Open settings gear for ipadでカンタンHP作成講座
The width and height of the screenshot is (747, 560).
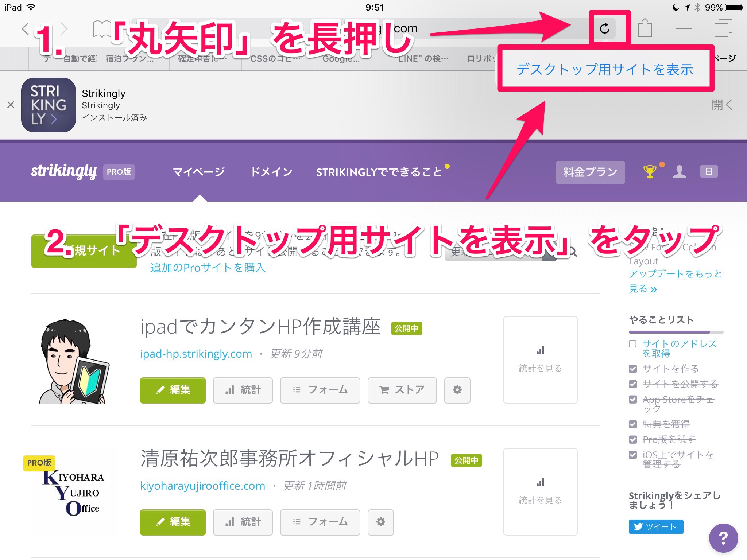[457, 390]
